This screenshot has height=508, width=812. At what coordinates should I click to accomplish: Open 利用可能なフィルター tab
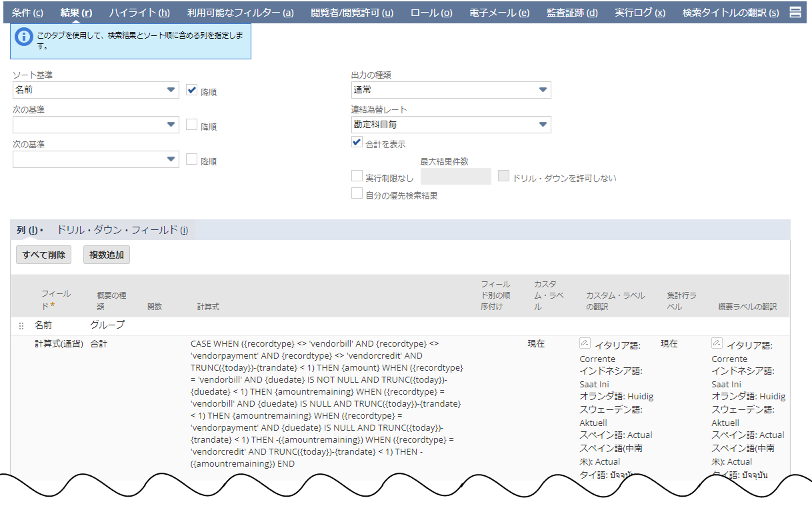241,13
